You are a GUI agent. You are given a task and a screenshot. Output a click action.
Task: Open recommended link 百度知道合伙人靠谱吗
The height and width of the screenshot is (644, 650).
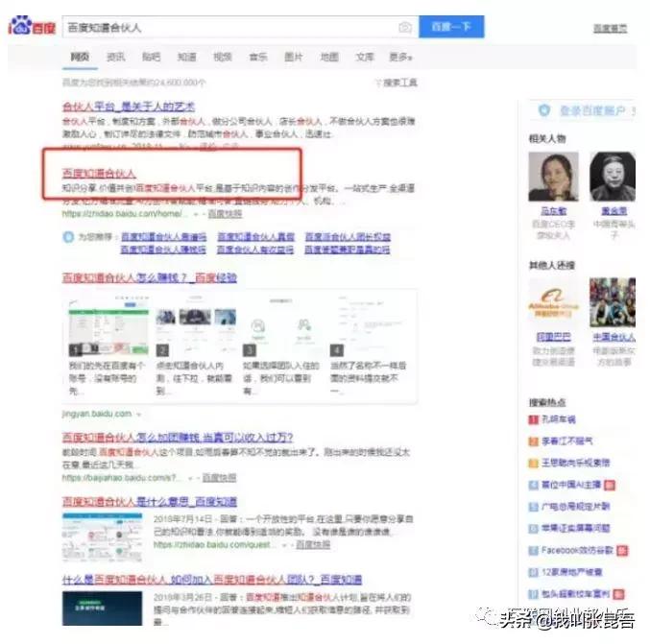(x=164, y=237)
